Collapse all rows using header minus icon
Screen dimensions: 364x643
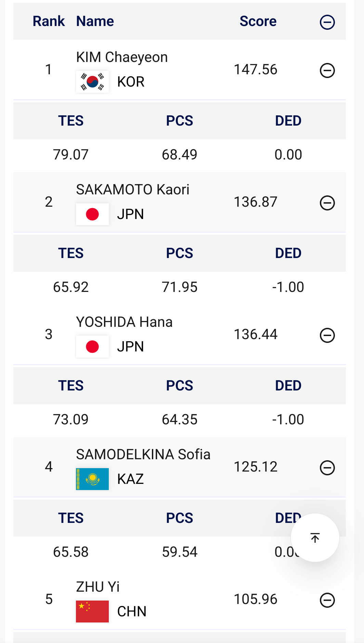coord(327,22)
